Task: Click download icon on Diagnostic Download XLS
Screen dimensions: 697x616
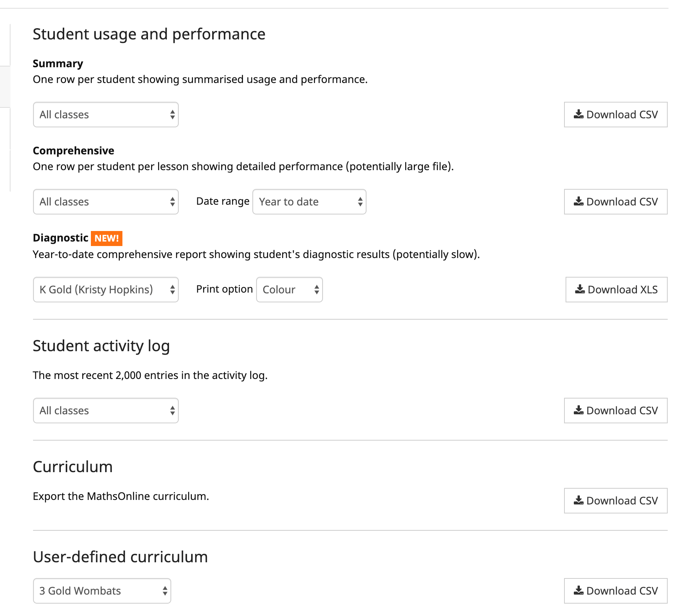Action: (580, 289)
